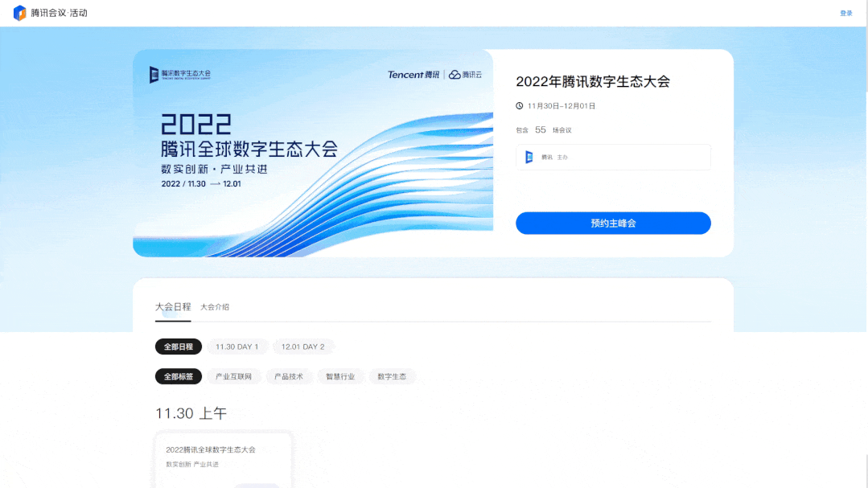Filter by 数字生态 tag
Viewport: 868px width, 488px height.
[x=392, y=377]
